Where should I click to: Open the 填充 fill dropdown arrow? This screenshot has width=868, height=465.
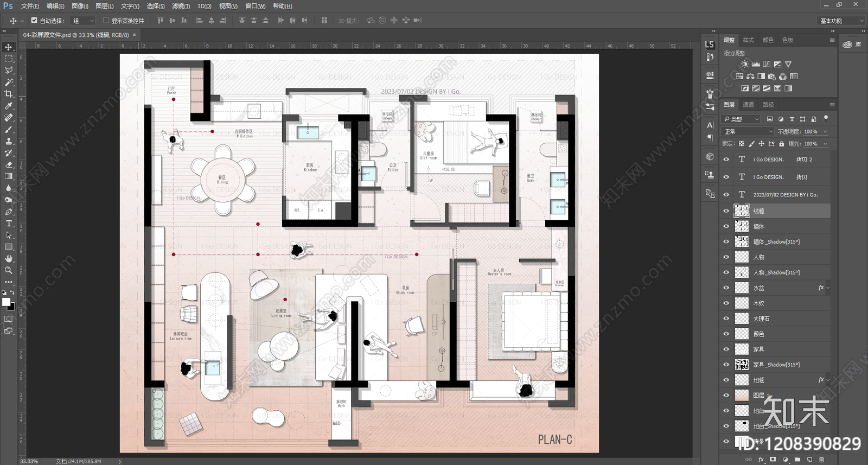click(825, 144)
